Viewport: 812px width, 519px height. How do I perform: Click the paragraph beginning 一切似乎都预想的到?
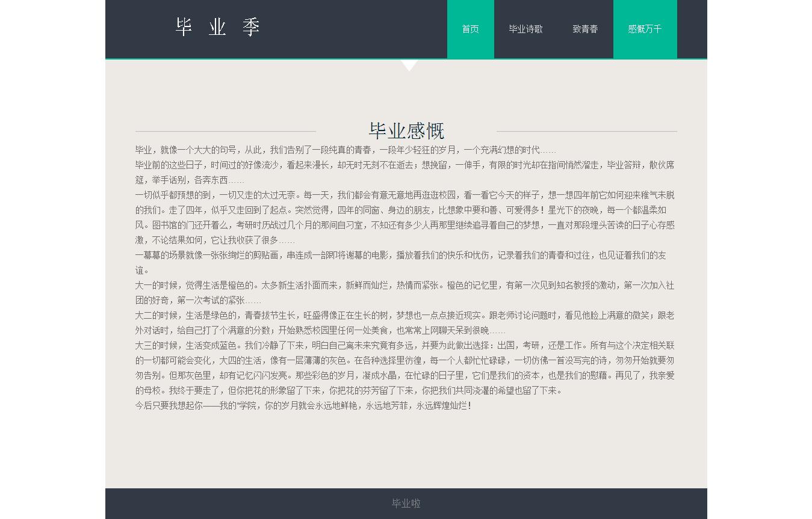pos(404,217)
